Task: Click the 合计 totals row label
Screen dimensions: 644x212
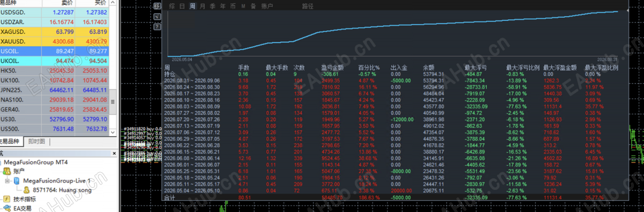Action: (170, 198)
